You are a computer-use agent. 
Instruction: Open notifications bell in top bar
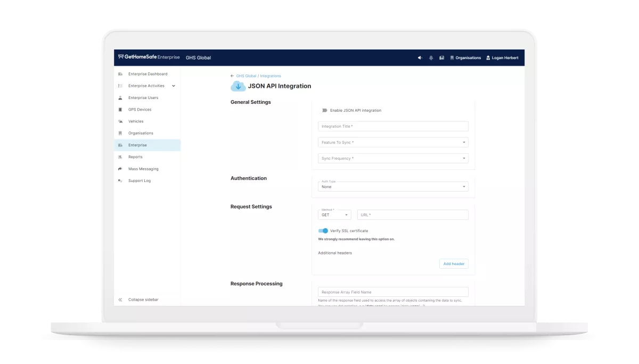click(x=431, y=57)
